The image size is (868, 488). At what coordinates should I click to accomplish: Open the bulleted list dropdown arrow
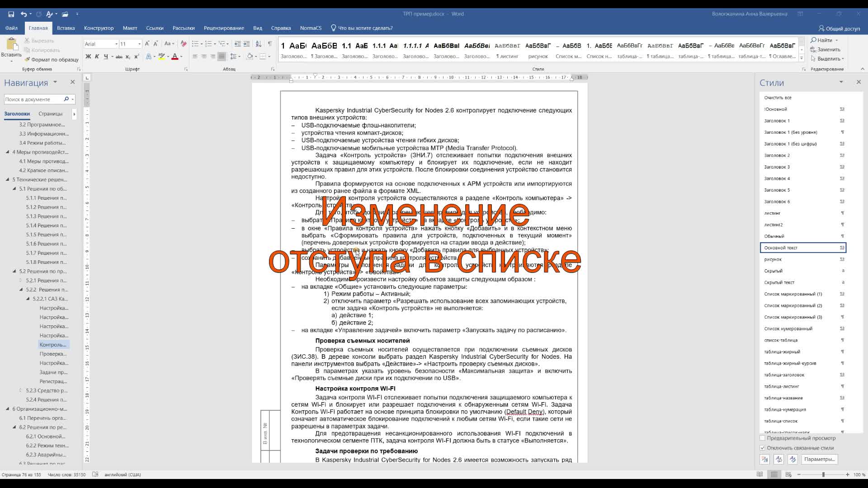click(x=201, y=44)
